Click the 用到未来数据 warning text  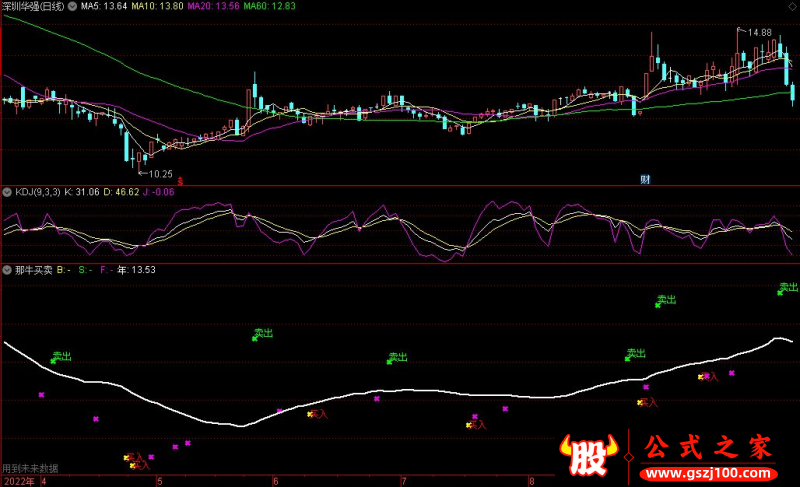[30, 468]
